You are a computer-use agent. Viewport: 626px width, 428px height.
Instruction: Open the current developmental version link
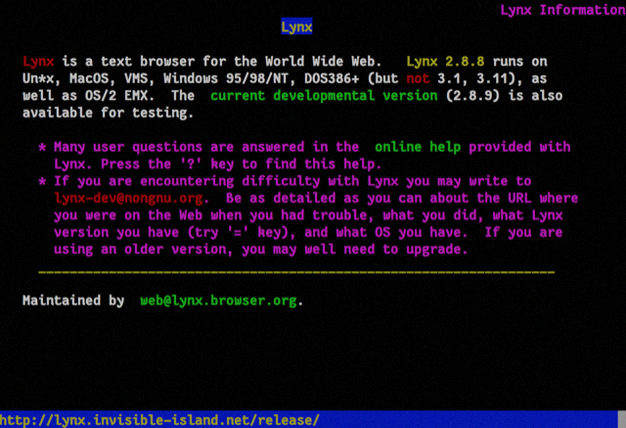[324, 95]
